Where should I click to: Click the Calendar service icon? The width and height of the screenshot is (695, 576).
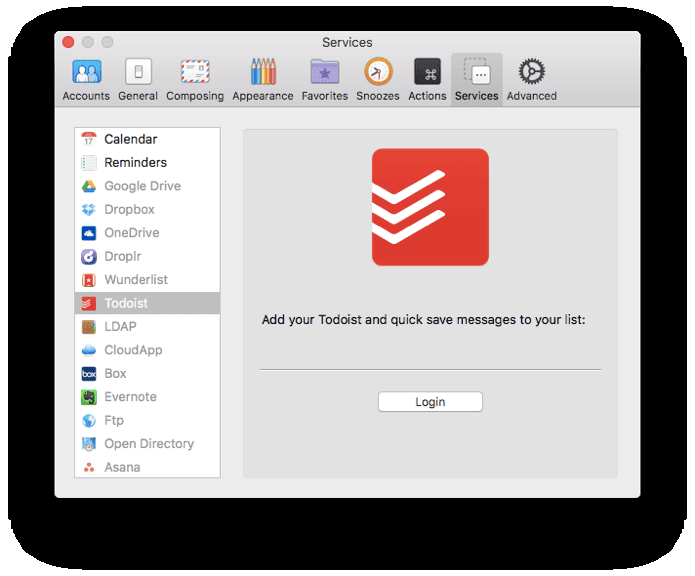(x=89, y=139)
